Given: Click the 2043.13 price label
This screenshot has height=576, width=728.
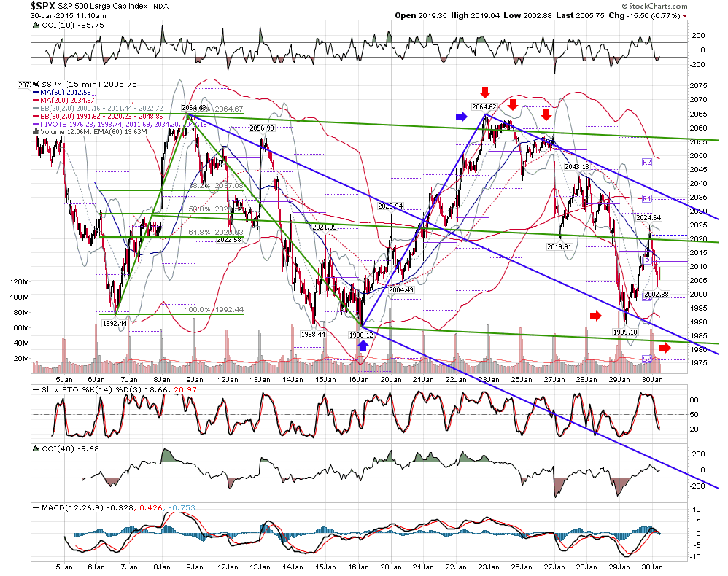Looking at the screenshot, I should coord(577,166).
